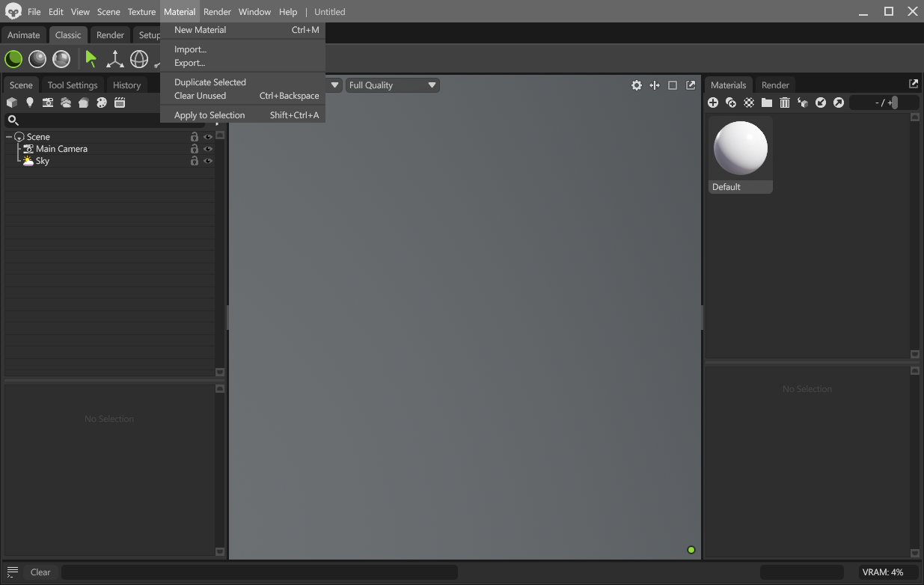The width and height of the screenshot is (924, 585).
Task: Select the arrow selection tool
Action: point(91,59)
